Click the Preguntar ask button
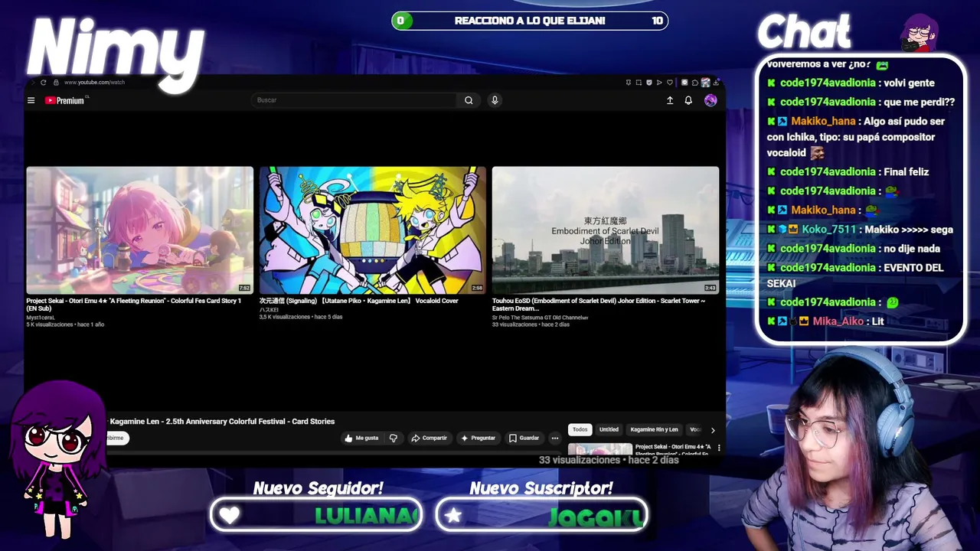This screenshot has width=980, height=551. tap(478, 438)
